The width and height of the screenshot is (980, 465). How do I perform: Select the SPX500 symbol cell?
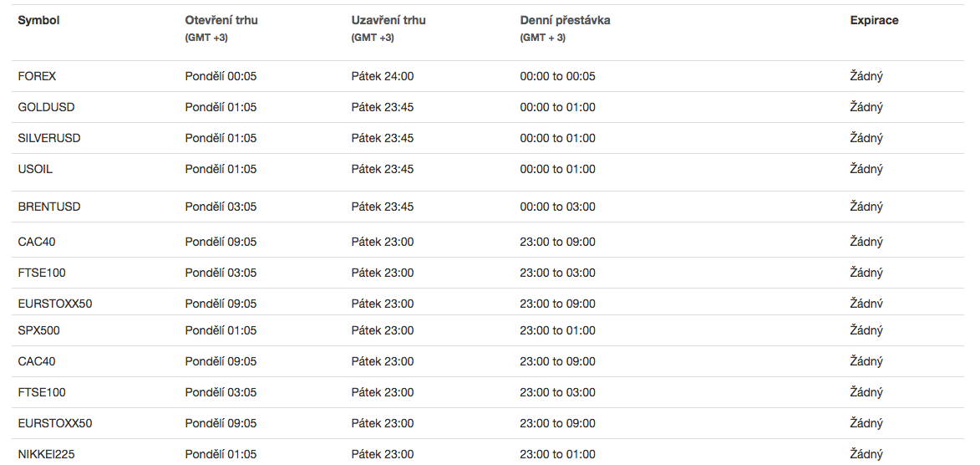[x=38, y=330]
